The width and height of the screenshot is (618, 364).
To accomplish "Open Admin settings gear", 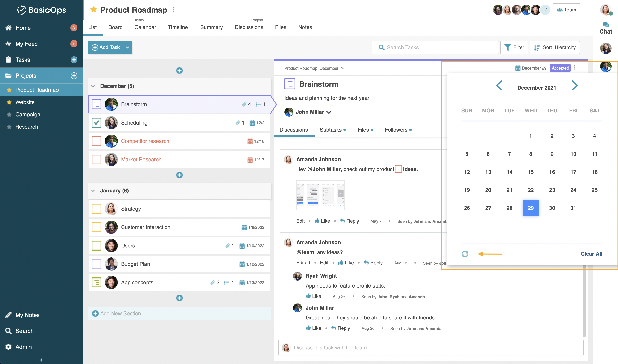I will (8, 347).
